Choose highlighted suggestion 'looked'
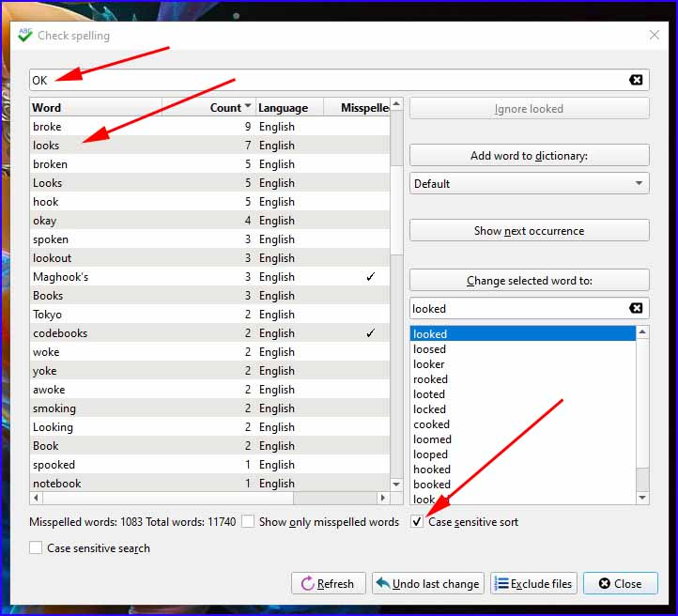 [523, 333]
